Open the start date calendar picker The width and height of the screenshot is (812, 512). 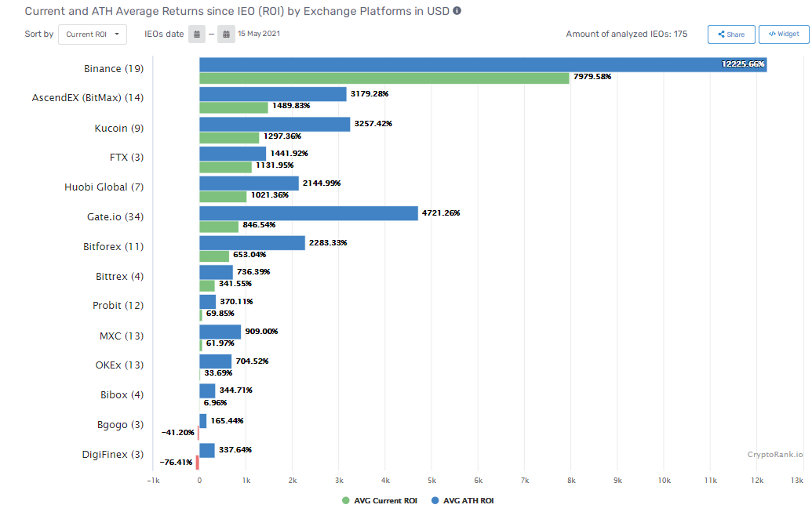[197, 34]
